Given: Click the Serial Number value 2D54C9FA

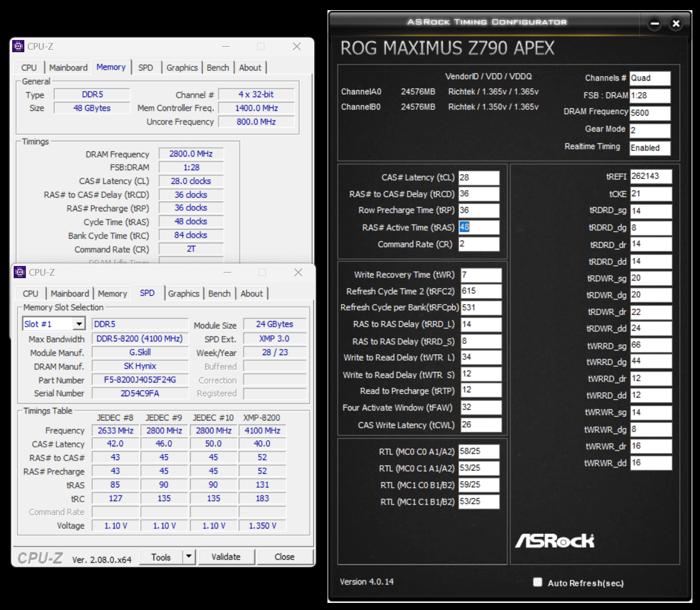Looking at the screenshot, I should (x=140, y=393).
